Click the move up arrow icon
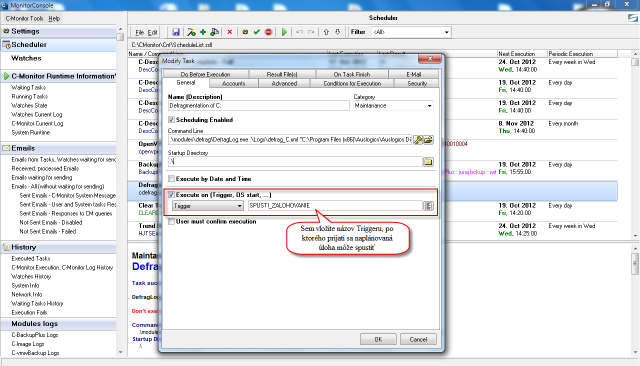The image size is (640, 366). click(x=326, y=32)
